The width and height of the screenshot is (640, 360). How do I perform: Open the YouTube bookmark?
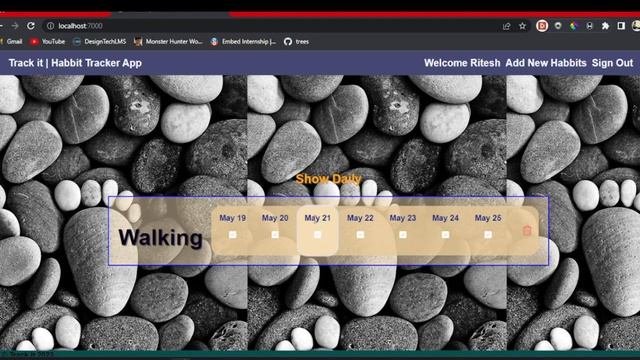pyautogui.click(x=47, y=42)
